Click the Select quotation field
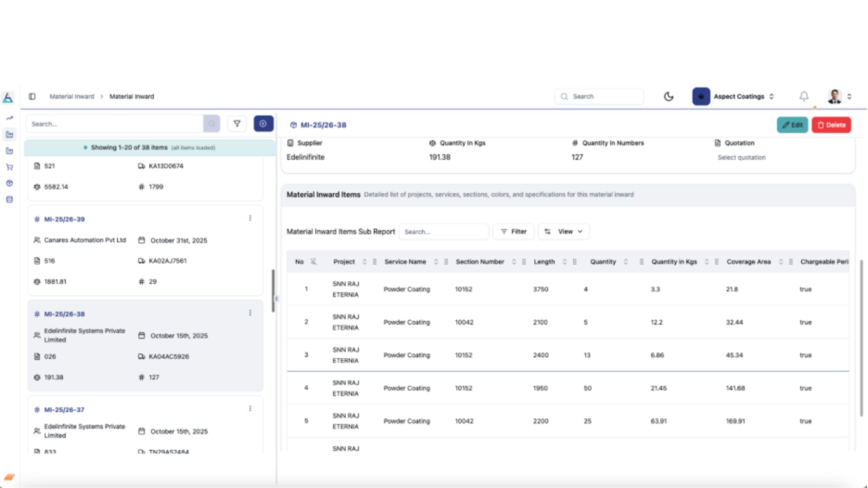868x488 pixels. [x=741, y=158]
